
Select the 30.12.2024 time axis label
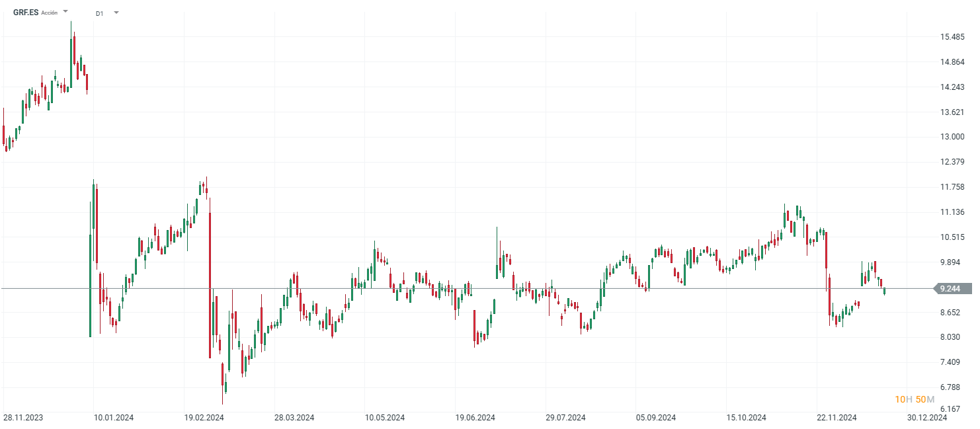click(x=927, y=418)
